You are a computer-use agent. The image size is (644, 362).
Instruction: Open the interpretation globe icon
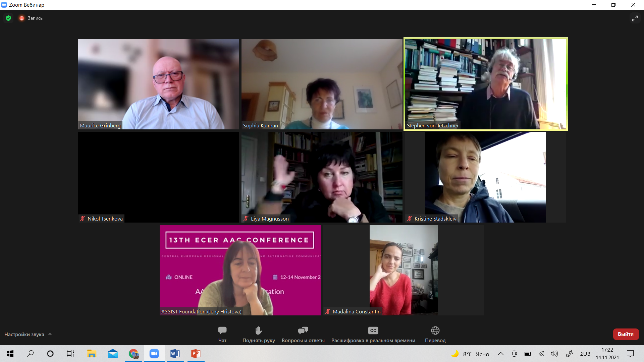435,330
